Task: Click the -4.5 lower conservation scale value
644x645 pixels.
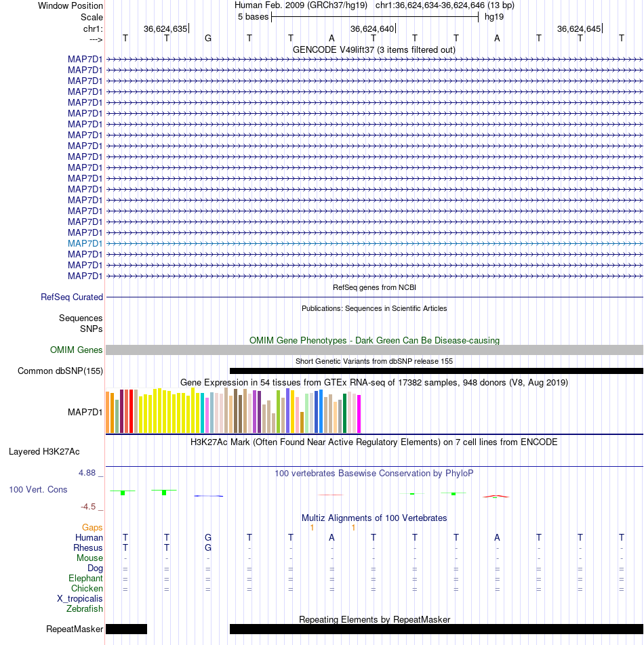Action: tap(88, 507)
